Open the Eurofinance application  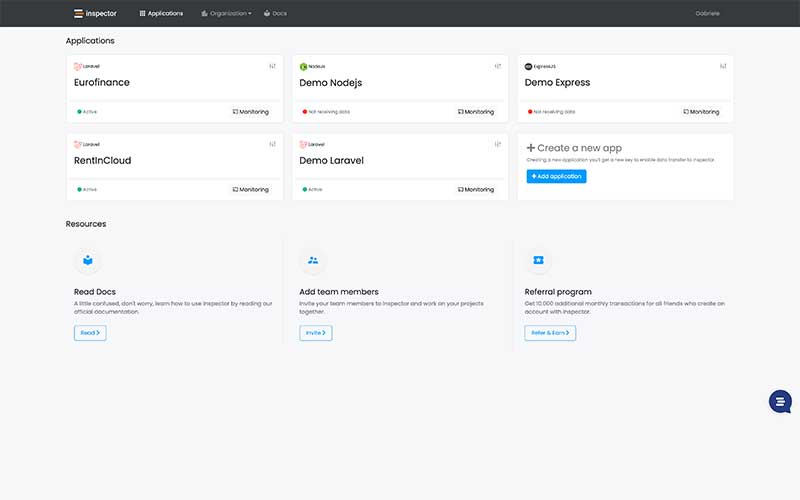tap(102, 82)
